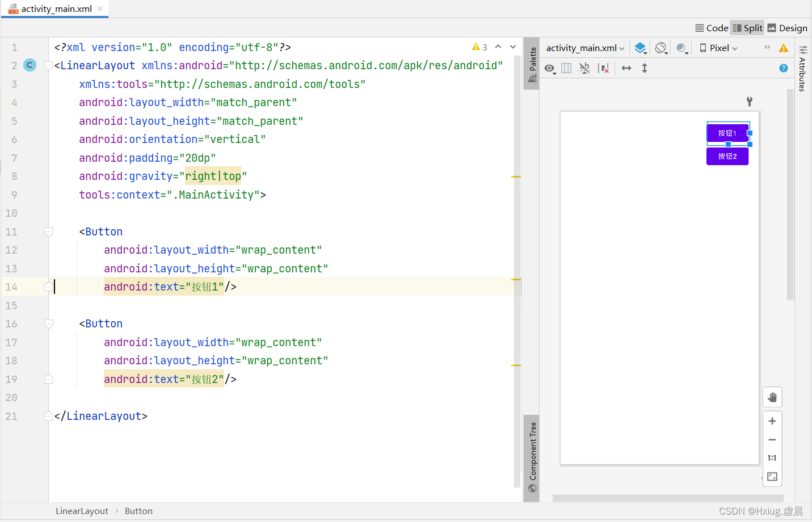Click the warning stripe mark near line 14
The image size is (812, 522).
(x=516, y=280)
